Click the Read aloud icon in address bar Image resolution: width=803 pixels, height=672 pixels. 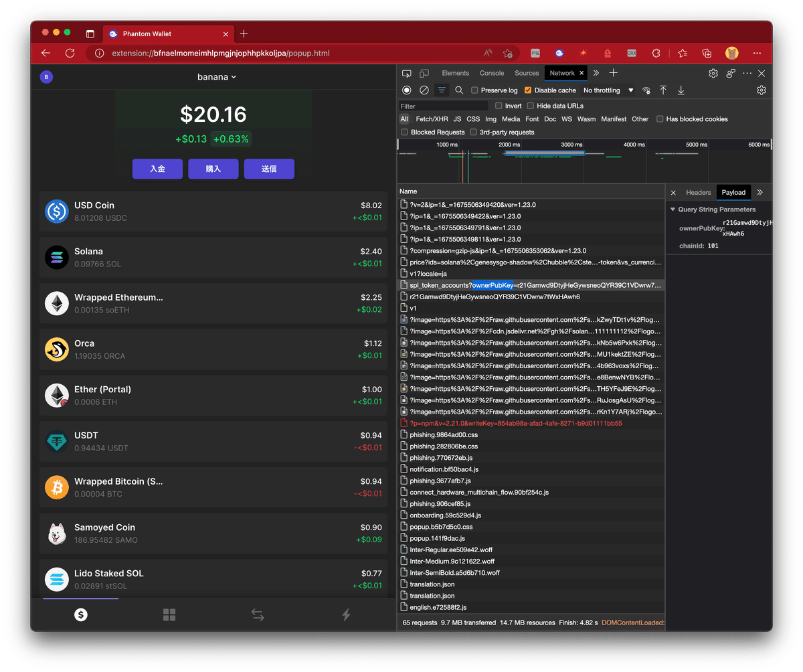(488, 53)
